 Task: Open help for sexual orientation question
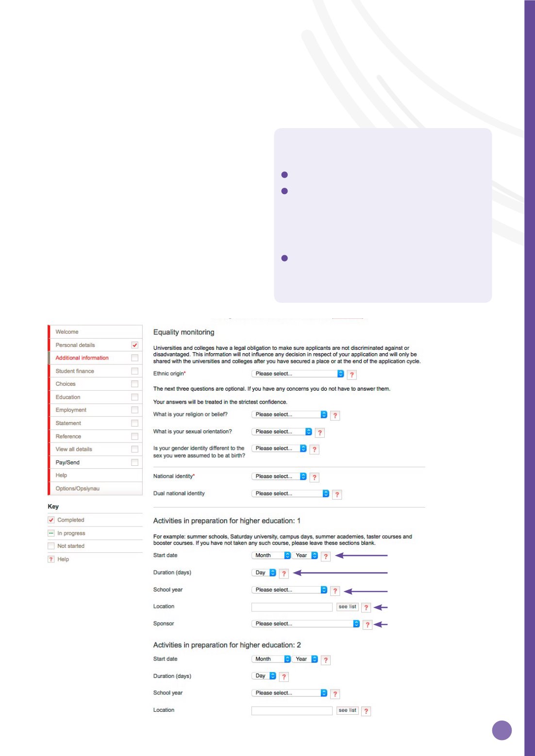click(x=319, y=432)
